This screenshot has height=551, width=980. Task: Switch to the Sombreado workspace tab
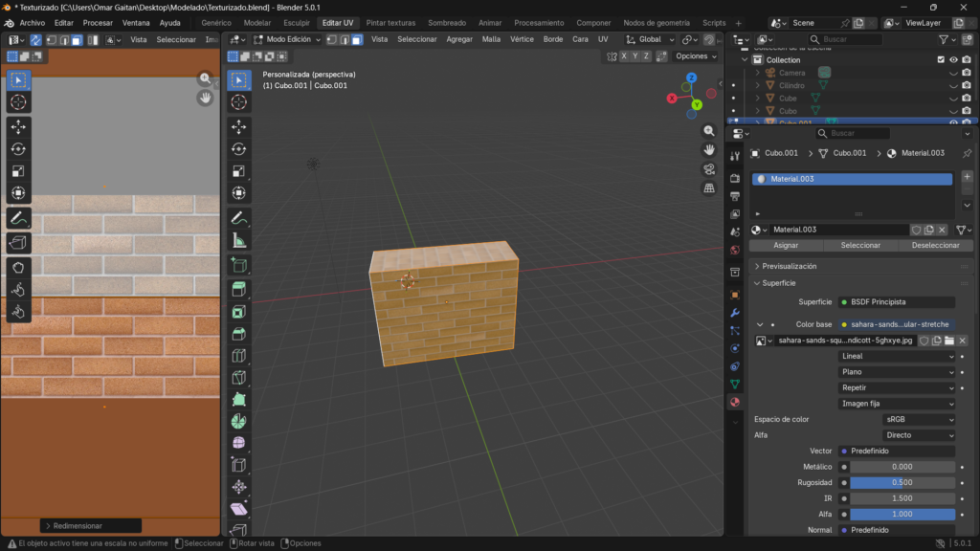[x=447, y=22]
